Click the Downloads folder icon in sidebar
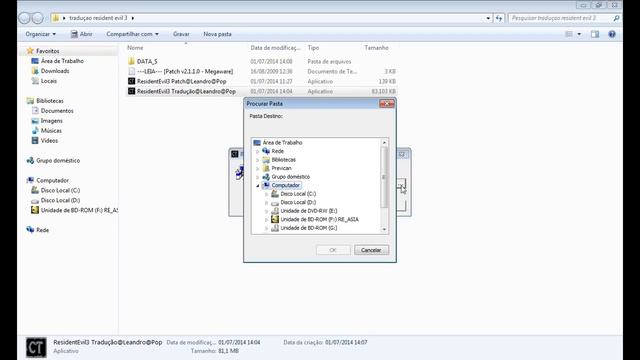The image size is (640, 360). pyautogui.click(x=35, y=71)
